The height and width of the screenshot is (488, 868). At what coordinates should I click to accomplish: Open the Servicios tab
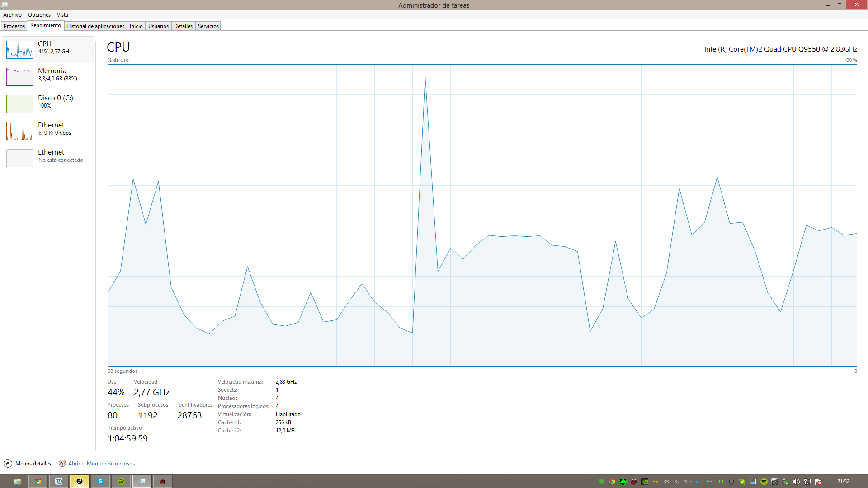coord(208,26)
